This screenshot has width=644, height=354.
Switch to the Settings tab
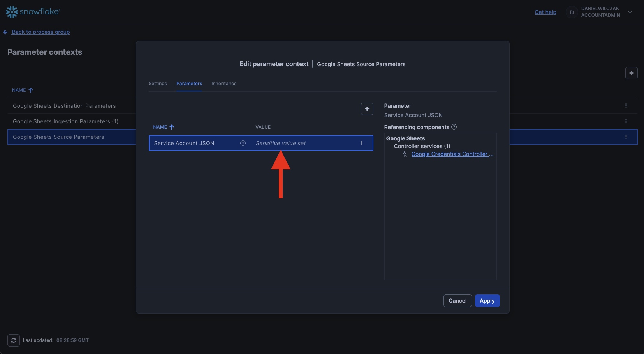point(158,84)
